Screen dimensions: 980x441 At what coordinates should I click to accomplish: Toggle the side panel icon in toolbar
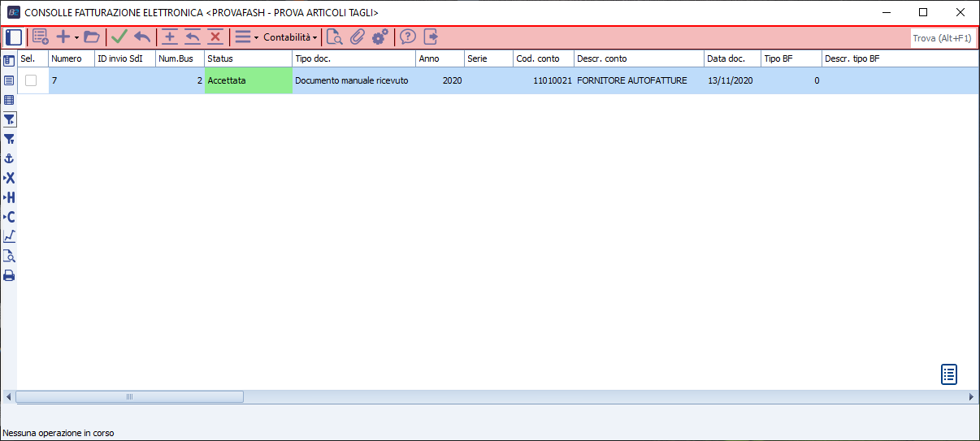(14, 37)
